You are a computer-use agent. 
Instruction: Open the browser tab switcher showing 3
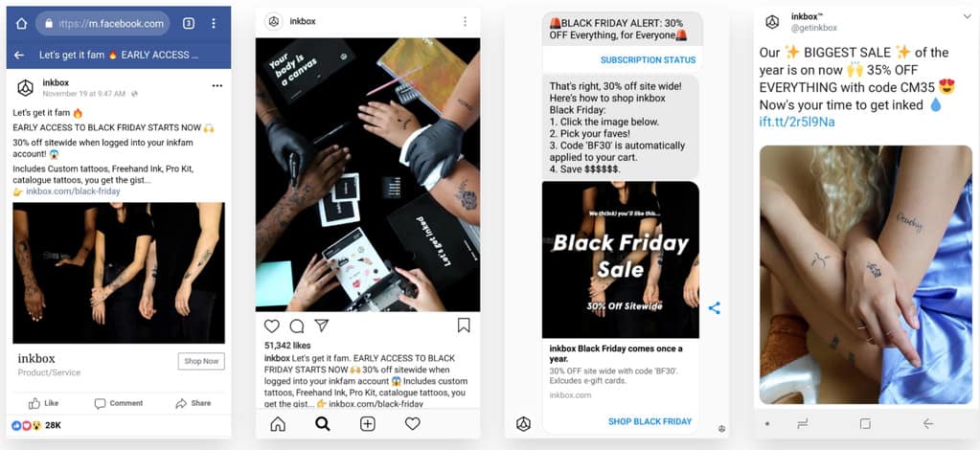189,24
